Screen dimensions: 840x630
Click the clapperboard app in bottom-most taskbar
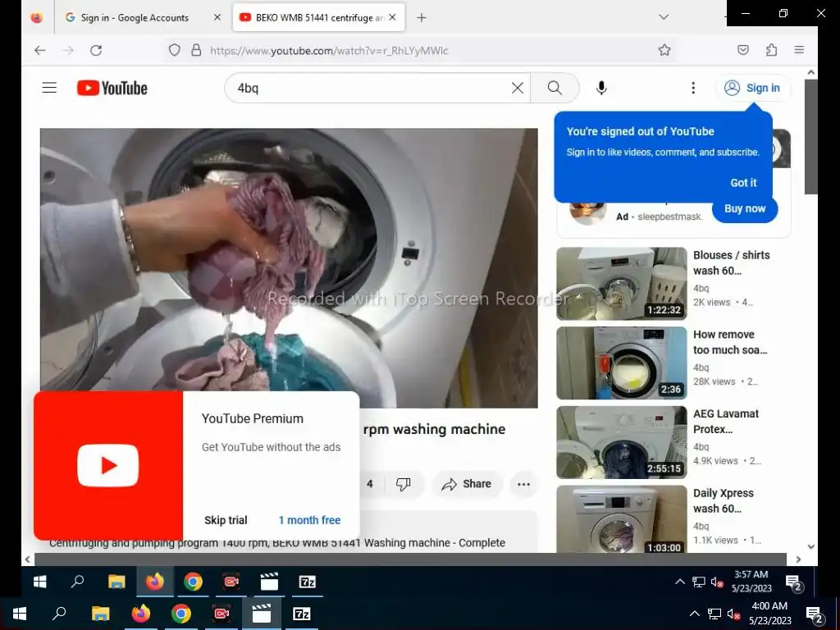pos(262,614)
